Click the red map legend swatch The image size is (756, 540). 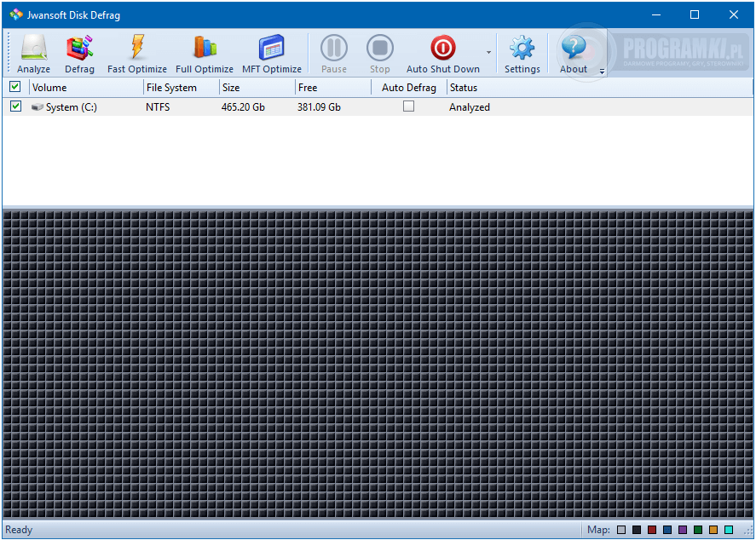coord(652,530)
